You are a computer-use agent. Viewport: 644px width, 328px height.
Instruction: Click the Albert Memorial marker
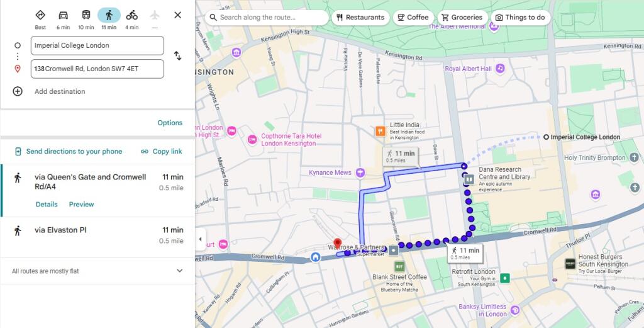pyautogui.click(x=494, y=26)
